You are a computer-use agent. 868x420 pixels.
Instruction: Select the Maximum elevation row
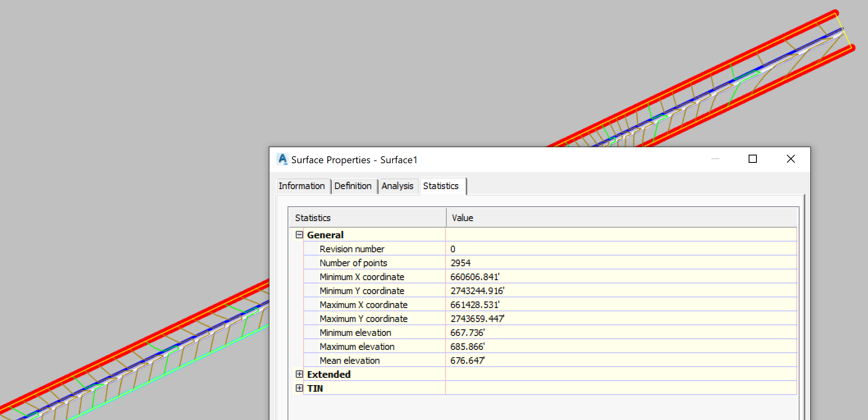(x=357, y=346)
